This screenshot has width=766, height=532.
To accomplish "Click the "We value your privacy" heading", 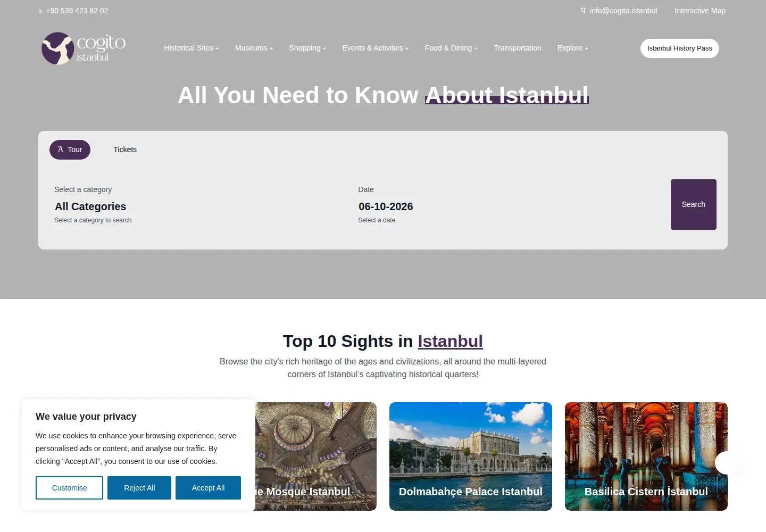I will click(x=86, y=417).
